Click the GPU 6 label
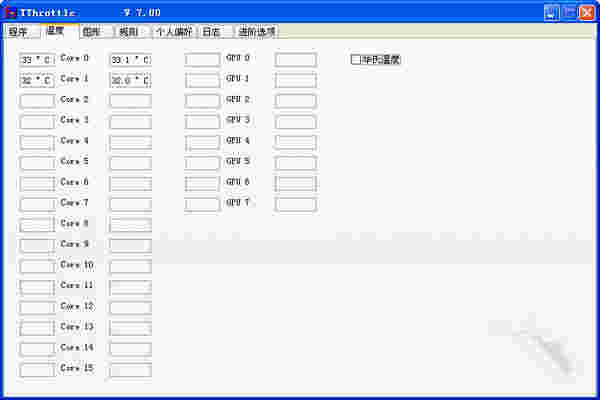Screen dimensions: 600x400 pos(238,182)
